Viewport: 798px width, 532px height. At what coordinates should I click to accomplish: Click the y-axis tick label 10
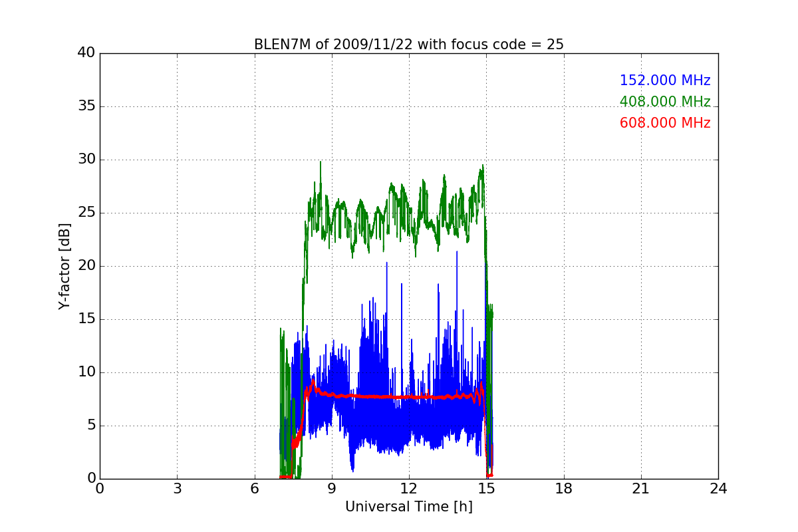pos(86,372)
